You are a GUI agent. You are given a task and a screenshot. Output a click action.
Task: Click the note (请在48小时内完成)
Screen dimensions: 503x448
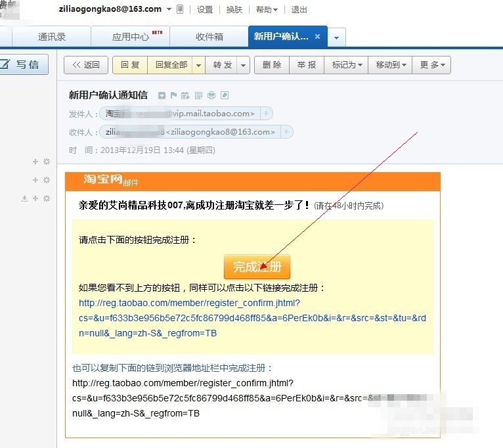point(349,206)
